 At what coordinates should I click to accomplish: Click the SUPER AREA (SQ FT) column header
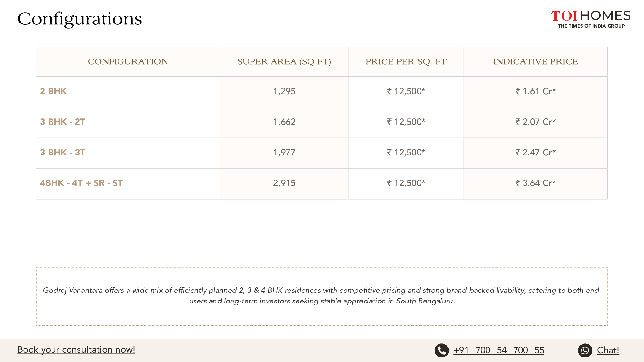pyautogui.click(x=284, y=62)
